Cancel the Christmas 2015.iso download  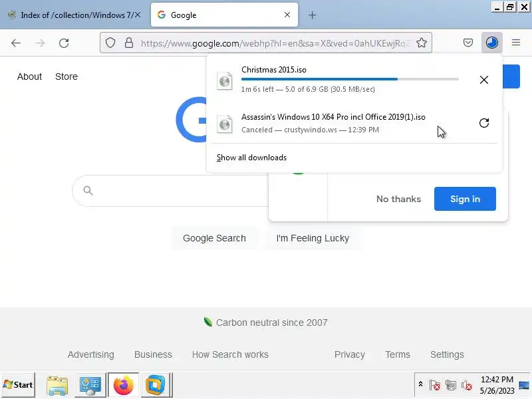pyautogui.click(x=484, y=80)
